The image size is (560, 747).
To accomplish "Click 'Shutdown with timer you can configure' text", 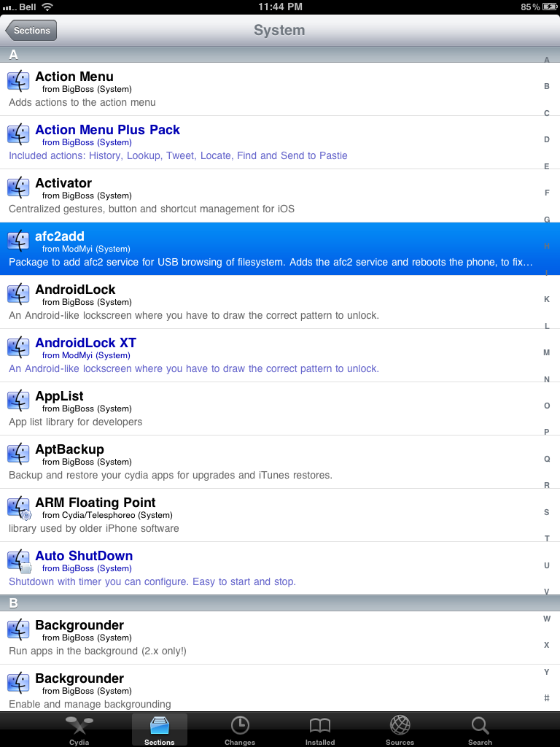I will tap(152, 582).
